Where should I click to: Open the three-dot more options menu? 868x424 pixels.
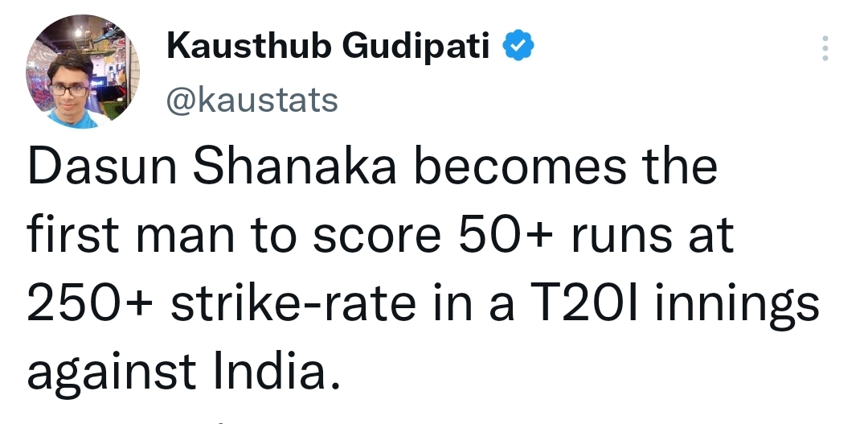click(x=824, y=49)
